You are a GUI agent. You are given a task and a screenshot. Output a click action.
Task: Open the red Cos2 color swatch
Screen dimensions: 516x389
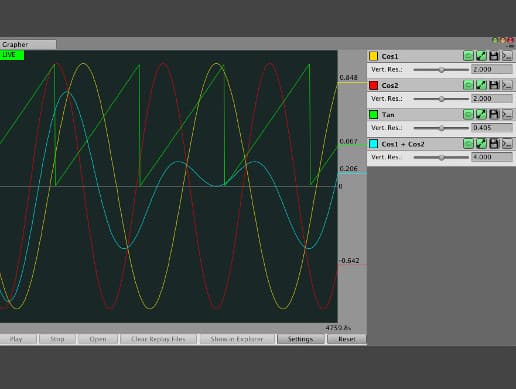point(373,85)
